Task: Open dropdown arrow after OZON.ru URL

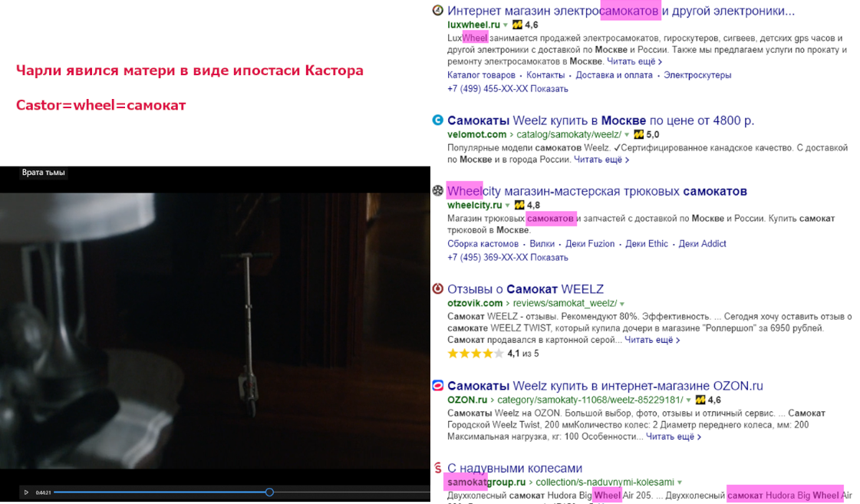Action: pyautogui.click(x=689, y=400)
